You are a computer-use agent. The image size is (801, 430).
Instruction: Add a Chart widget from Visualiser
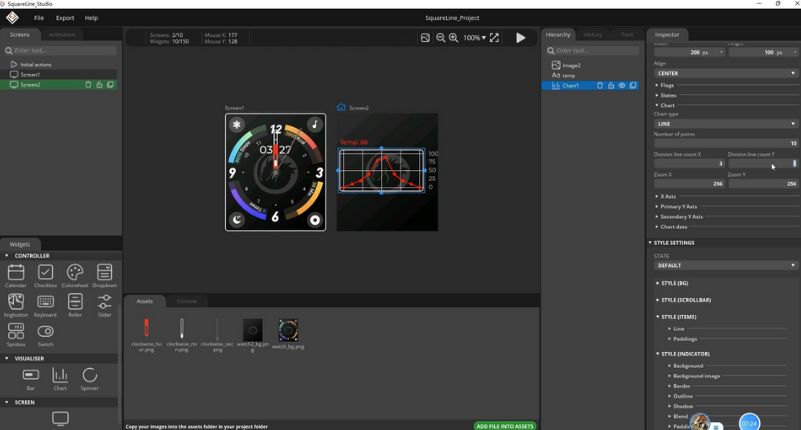[60, 376]
